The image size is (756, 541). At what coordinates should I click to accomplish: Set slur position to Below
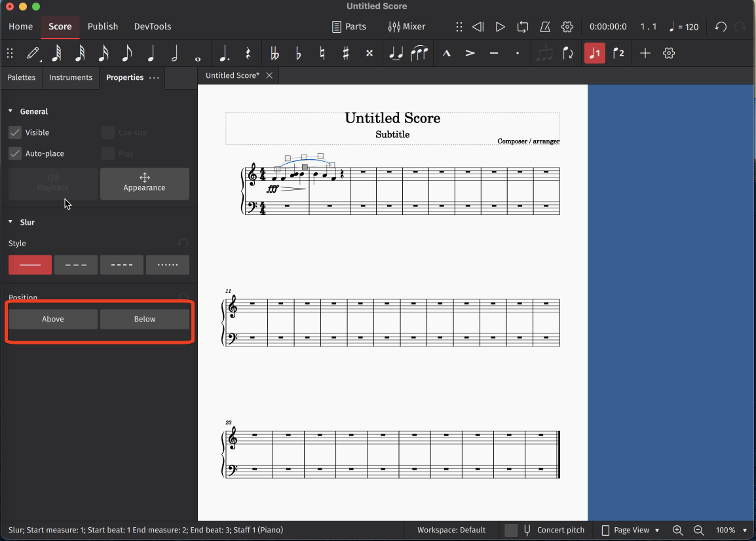tap(144, 319)
